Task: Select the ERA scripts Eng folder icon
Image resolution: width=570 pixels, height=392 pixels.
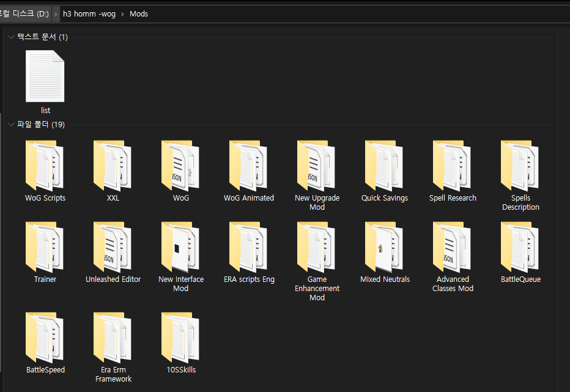Action: pyautogui.click(x=248, y=247)
